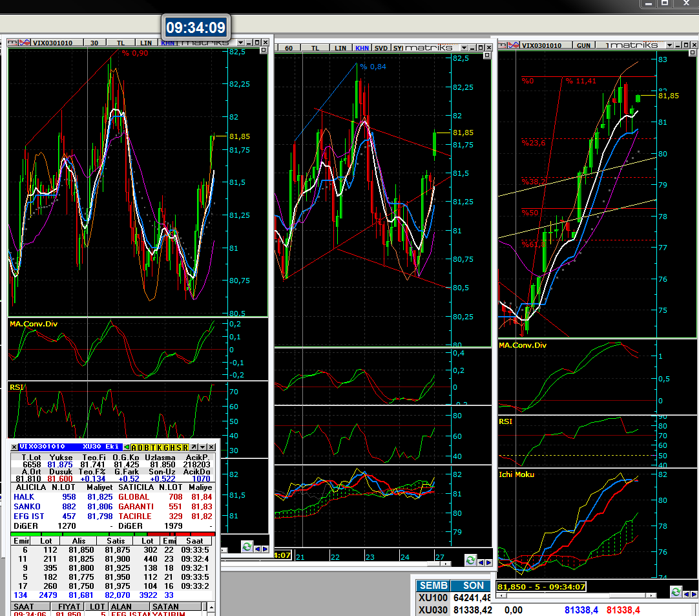Click the green-red buy/sell depth bar
Image resolution: width=699 pixels, height=616 pixels.
(113, 534)
